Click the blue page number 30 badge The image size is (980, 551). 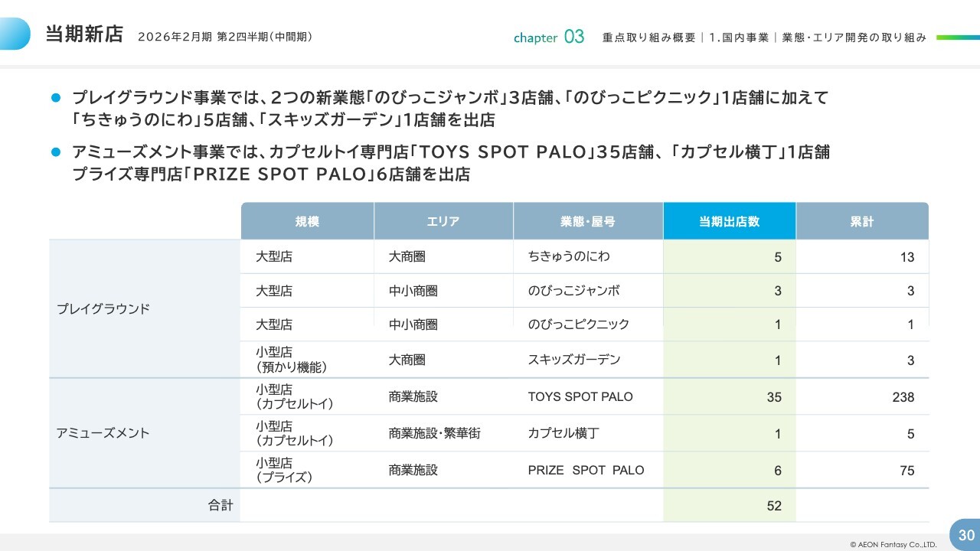(965, 534)
